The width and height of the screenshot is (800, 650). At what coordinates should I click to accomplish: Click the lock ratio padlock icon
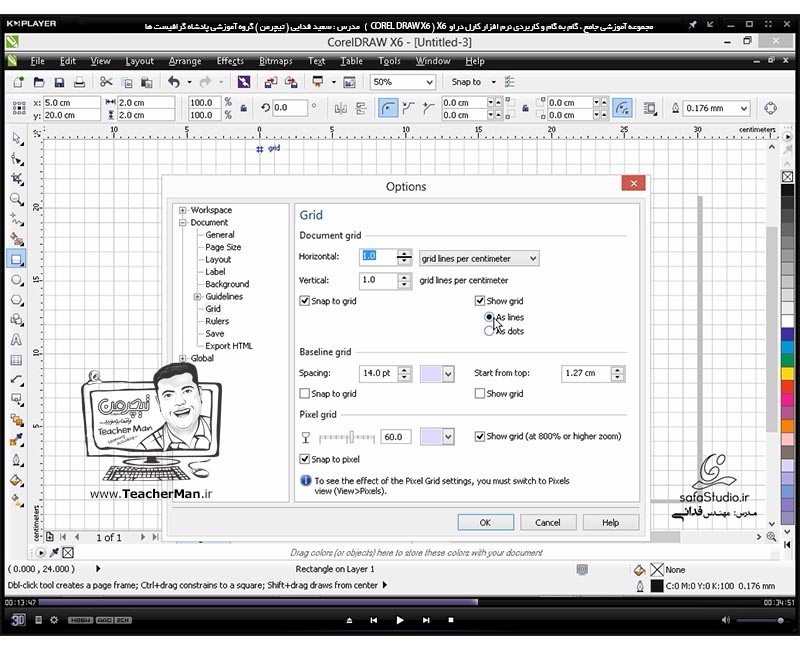(244, 108)
